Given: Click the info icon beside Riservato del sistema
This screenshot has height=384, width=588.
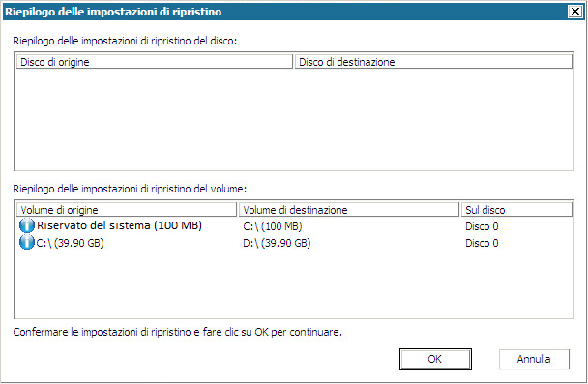Looking at the screenshot, I should coord(27,225).
